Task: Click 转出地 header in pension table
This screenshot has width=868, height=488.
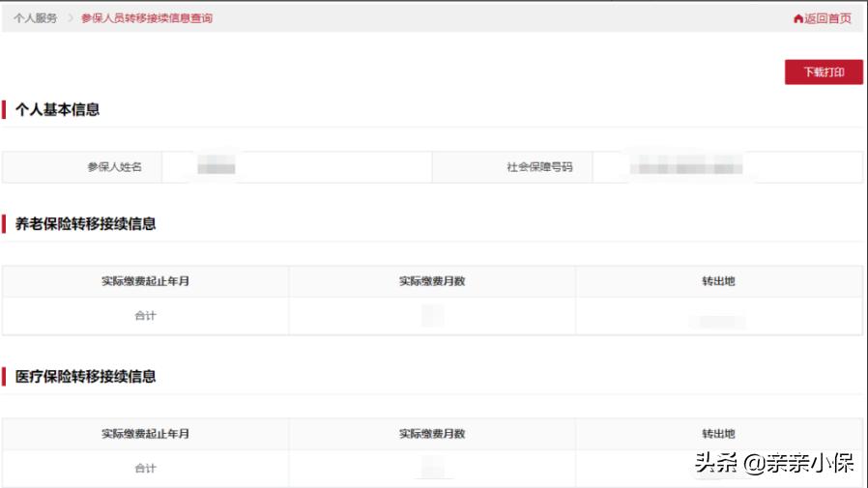Action: click(719, 281)
